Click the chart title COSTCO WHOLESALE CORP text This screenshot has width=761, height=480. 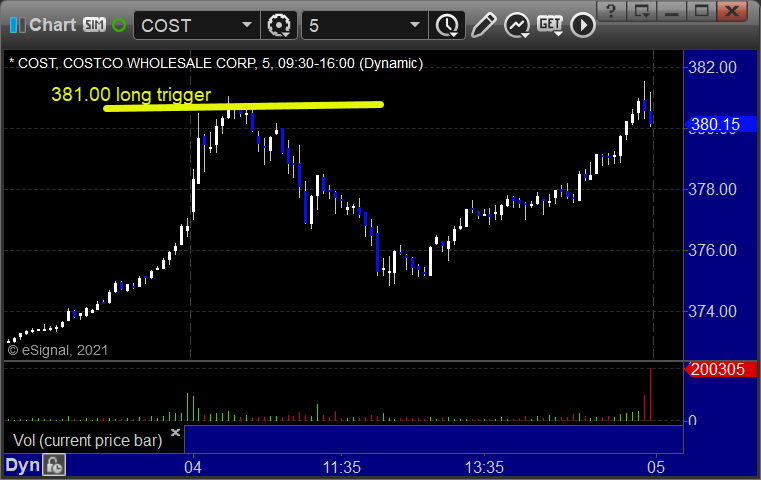click(x=160, y=64)
